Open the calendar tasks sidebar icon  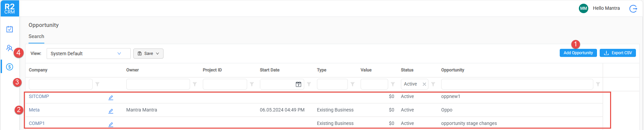(x=10, y=29)
